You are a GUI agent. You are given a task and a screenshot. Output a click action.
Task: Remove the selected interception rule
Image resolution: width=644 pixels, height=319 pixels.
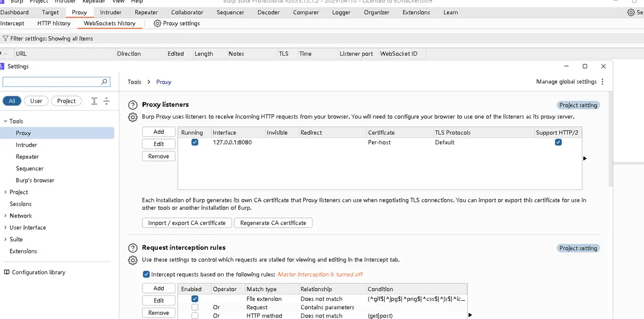pos(159,313)
